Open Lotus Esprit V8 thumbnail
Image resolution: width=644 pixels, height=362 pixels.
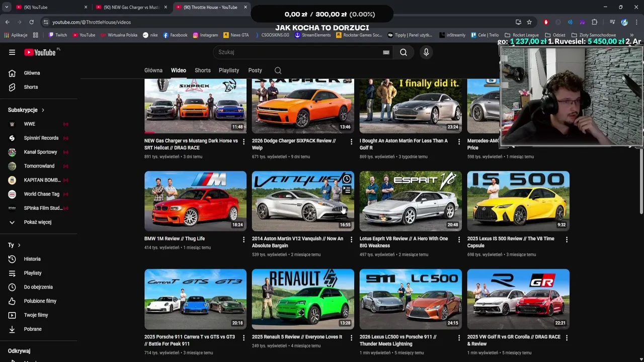coord(411,201)
